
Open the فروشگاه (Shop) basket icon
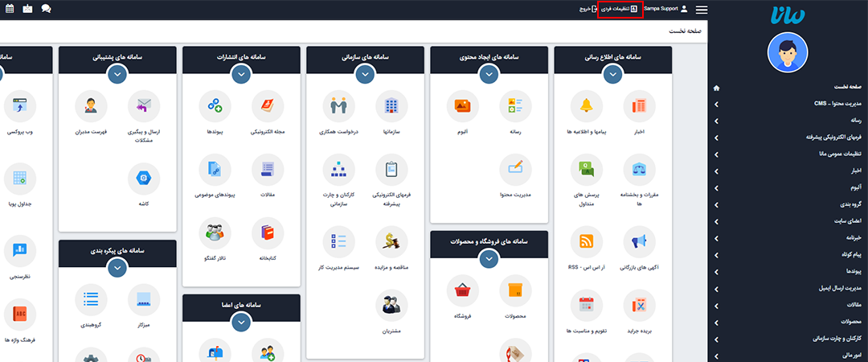point(463,291)
